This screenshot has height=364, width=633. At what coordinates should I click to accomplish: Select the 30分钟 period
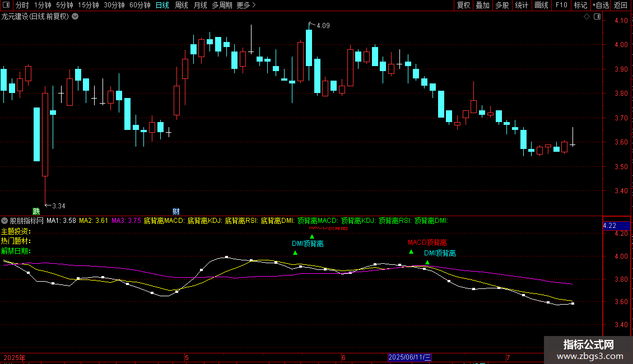114,5
